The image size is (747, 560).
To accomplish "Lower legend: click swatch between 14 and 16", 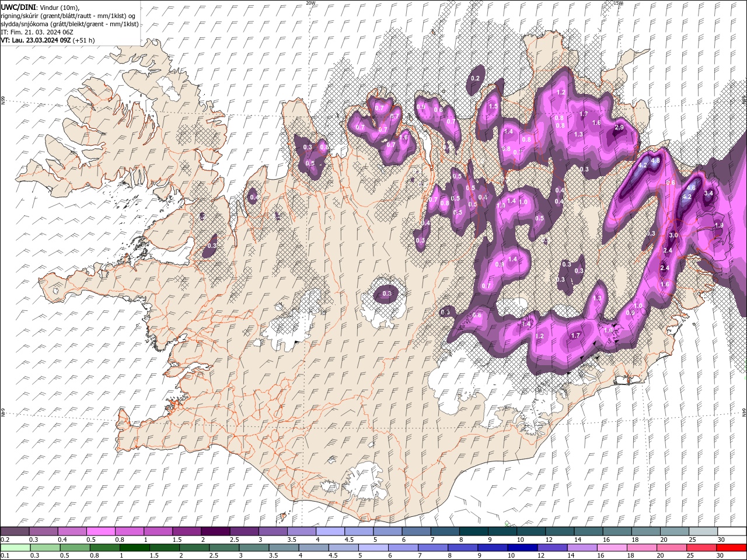I will coord(582,548).
